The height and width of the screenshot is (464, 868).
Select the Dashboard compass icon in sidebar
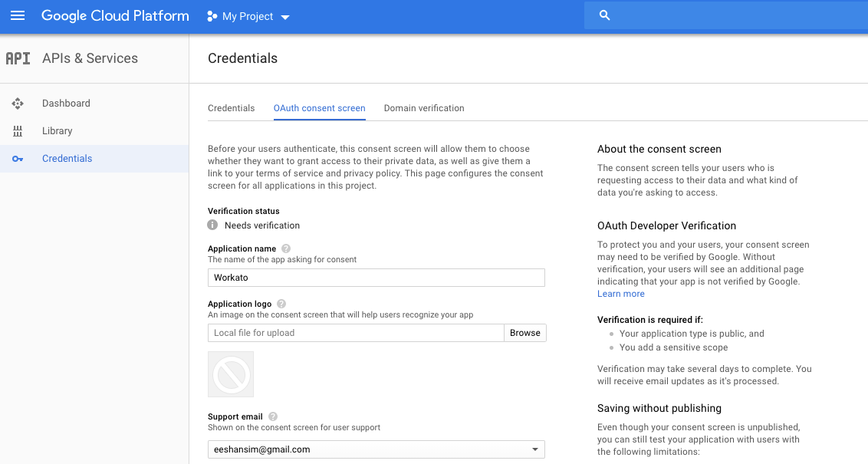(17, 103)
